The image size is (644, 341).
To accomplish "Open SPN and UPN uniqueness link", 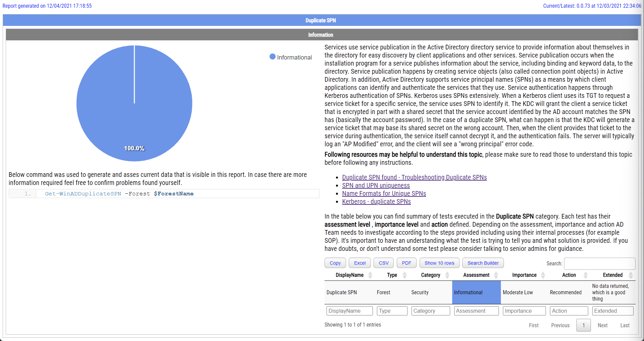I will [376, 185].
